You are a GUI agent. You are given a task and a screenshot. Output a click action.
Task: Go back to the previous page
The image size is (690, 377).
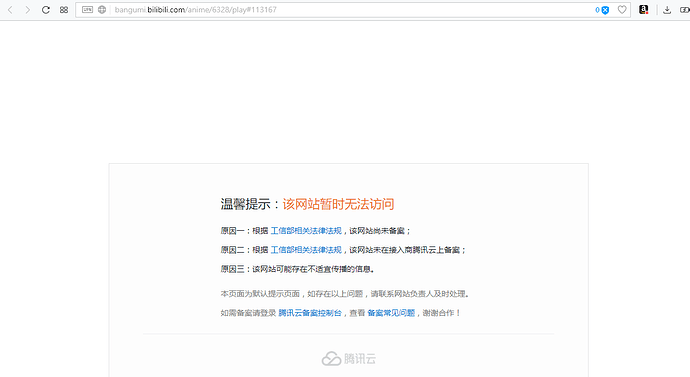tap(10, 10)
